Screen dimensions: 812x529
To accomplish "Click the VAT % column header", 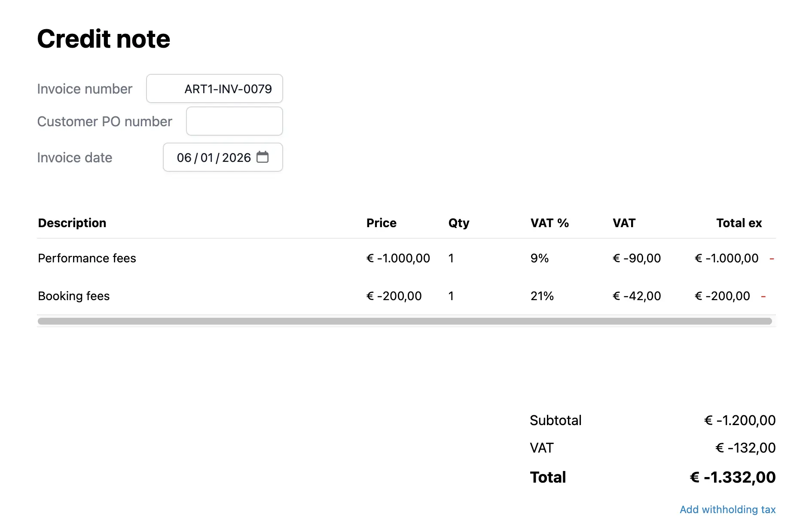I will (549, 223).
